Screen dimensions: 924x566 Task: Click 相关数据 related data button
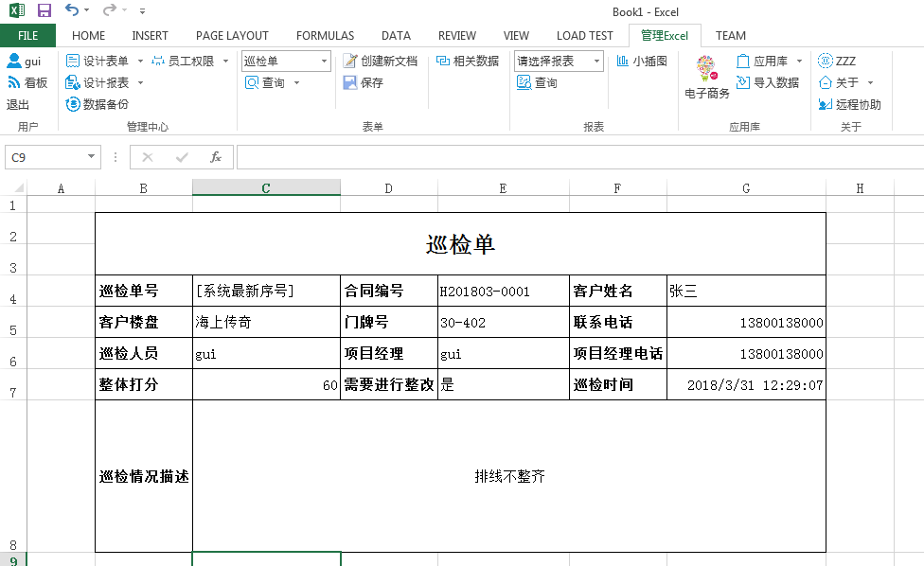[468, 61]
